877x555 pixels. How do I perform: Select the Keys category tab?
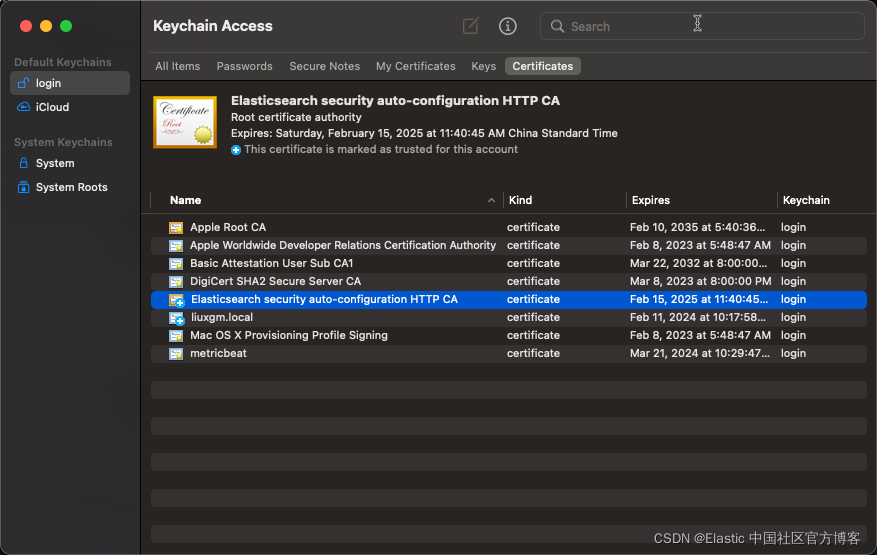point(483,66)
